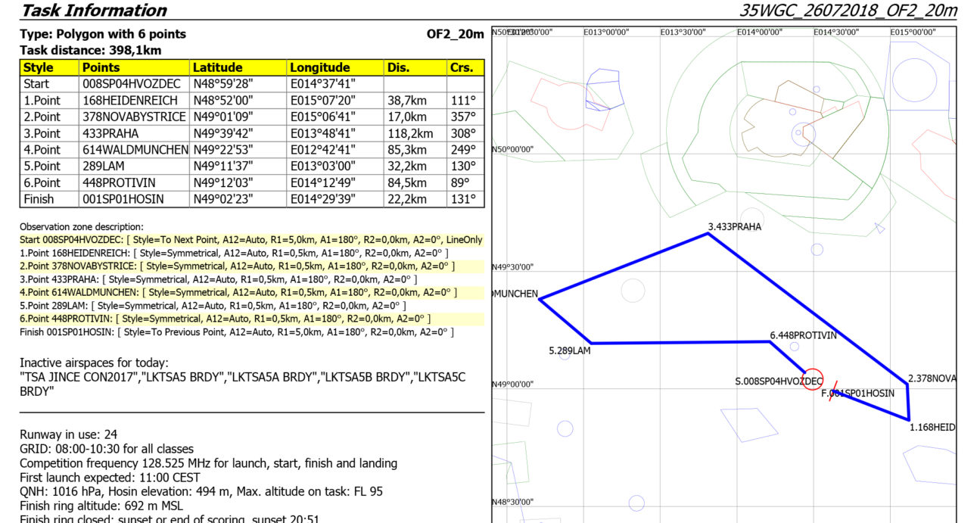This screenshot has height=523, width=980.
Task: Click the 1.168HEID waypoint label on map
Action: pyautogui.click(x=932, y=427)
